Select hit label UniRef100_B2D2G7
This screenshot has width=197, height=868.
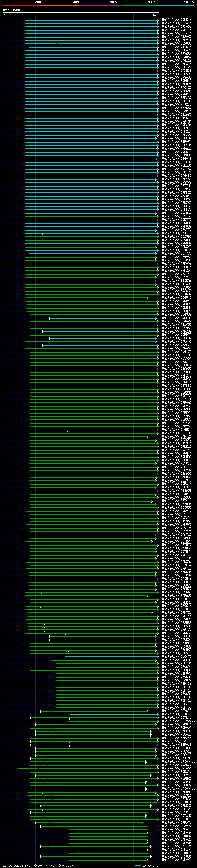point(177,98)
